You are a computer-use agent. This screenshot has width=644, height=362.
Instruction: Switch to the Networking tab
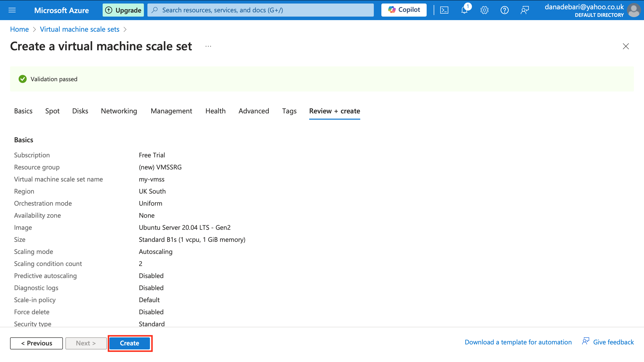[119, 111]
